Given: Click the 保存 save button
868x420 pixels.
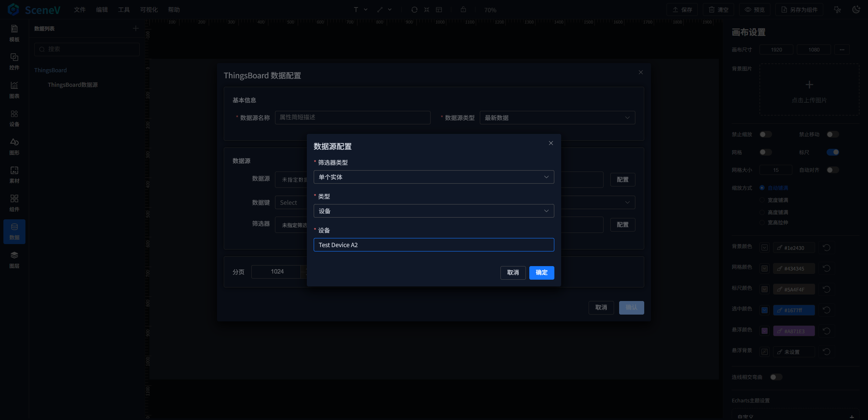Looking at the screenshot, I should coord(682,10).
